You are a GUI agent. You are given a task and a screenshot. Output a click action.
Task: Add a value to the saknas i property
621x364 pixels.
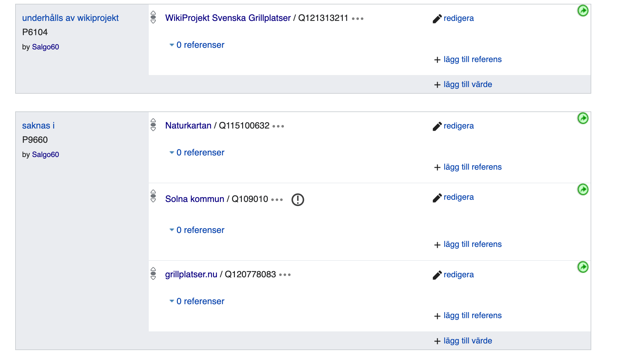(x=467, y=341)
